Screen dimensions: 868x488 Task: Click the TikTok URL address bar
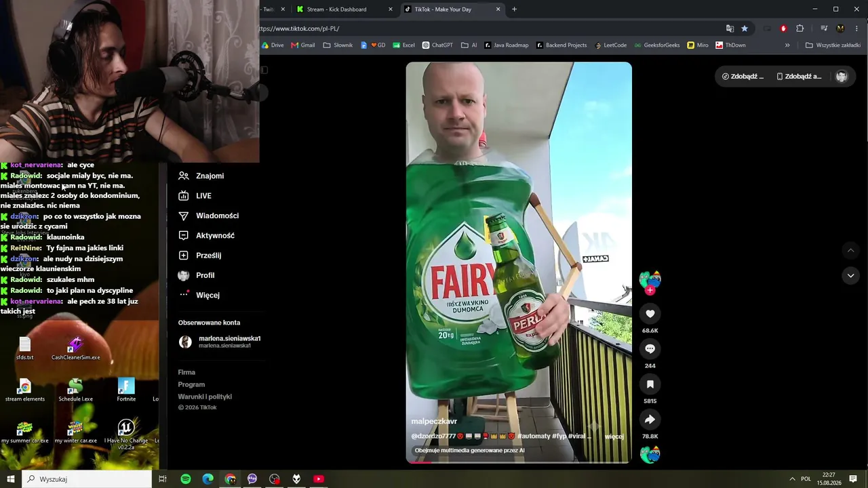click(x=488, y=28)
